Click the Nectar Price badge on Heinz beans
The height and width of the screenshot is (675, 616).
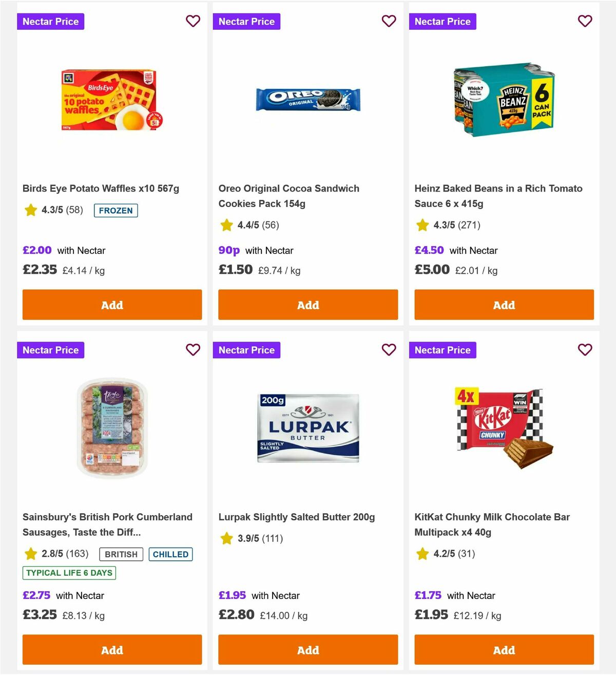(442, 21)
